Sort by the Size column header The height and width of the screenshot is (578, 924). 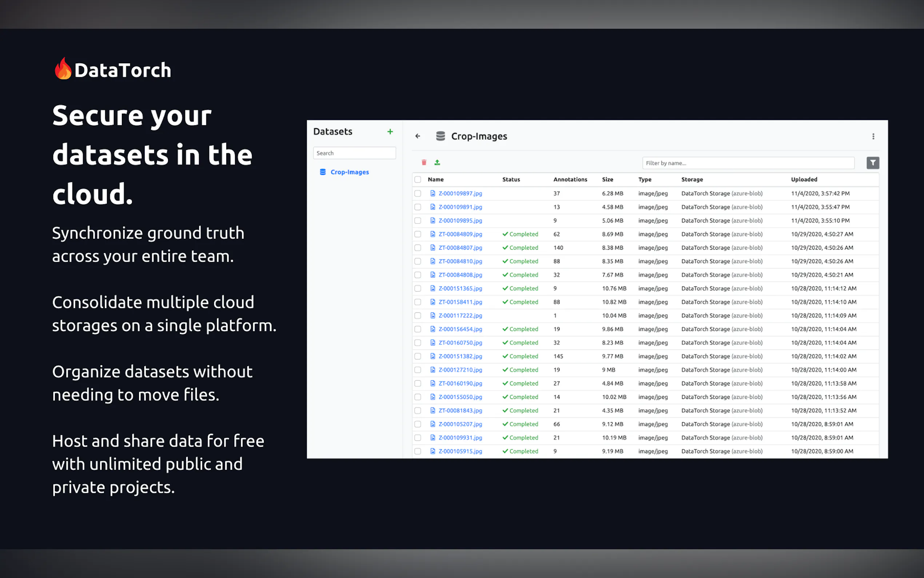point(608,179)
